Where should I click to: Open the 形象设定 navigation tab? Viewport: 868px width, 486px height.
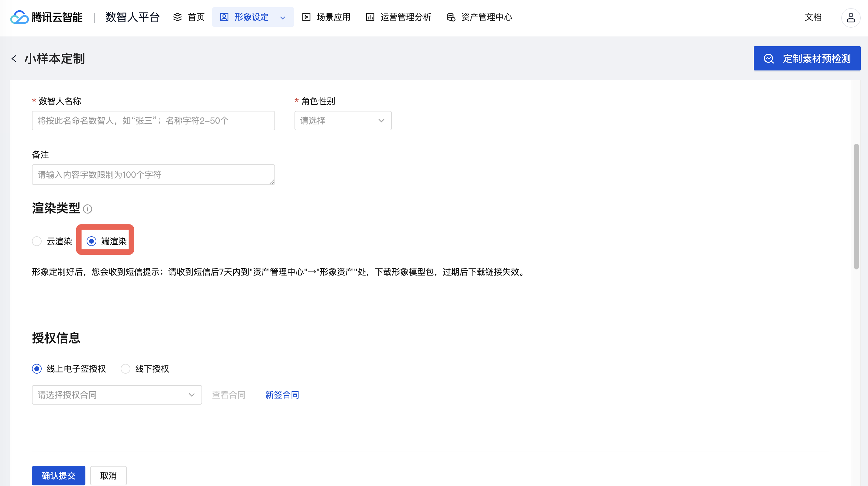click(x=251, y=17)
